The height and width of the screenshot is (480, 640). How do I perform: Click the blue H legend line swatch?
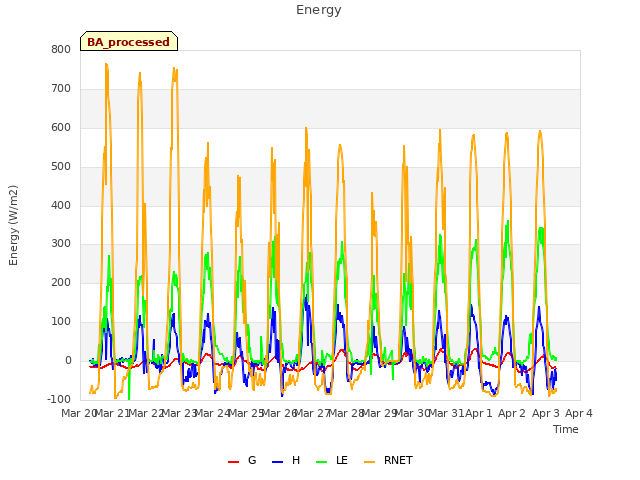click(277, 462)
